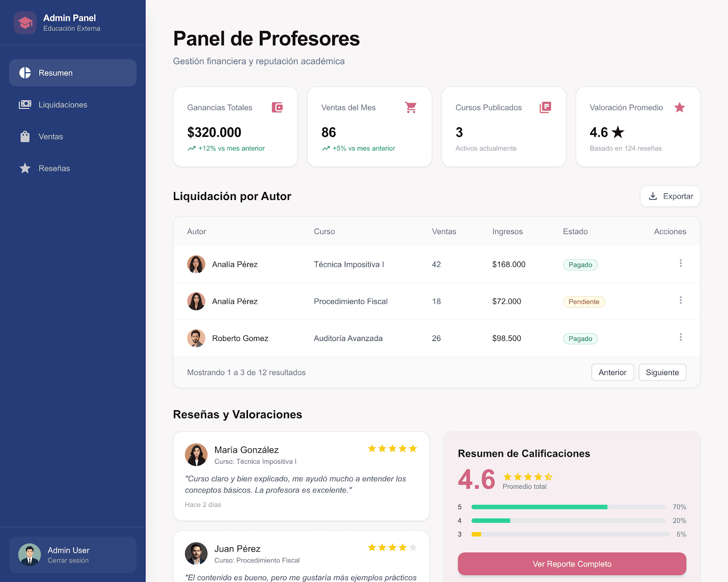Screen dimensions: 728x582
Task: Click the shopping cart icon in Ventas del Mes
Action: [x=411, y=107]
